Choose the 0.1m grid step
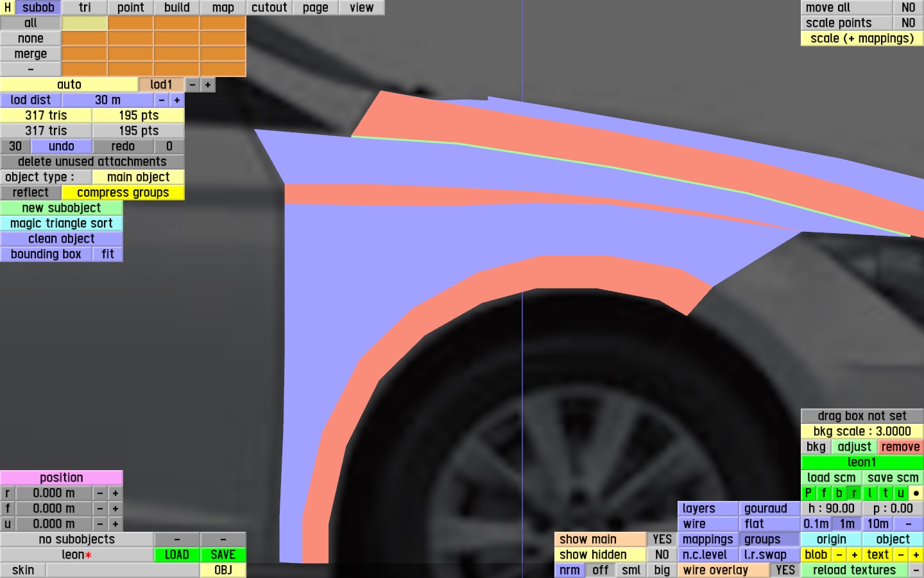Screen dimensions: 924x578 coord(816,524)
